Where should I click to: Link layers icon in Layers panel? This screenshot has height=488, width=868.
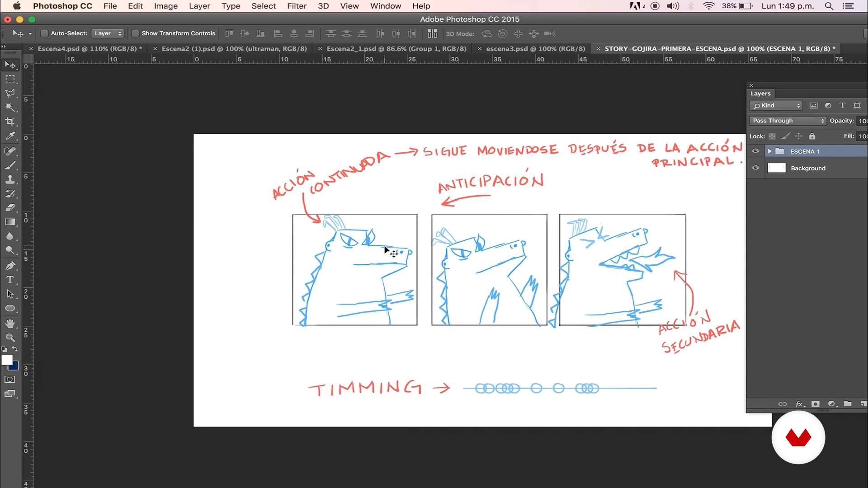[783, 404]
